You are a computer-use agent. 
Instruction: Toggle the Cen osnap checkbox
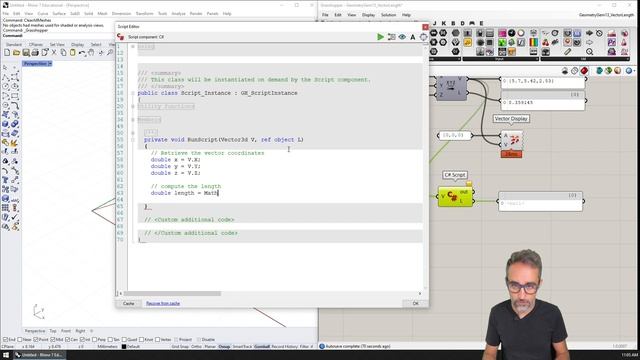(67, 340)
